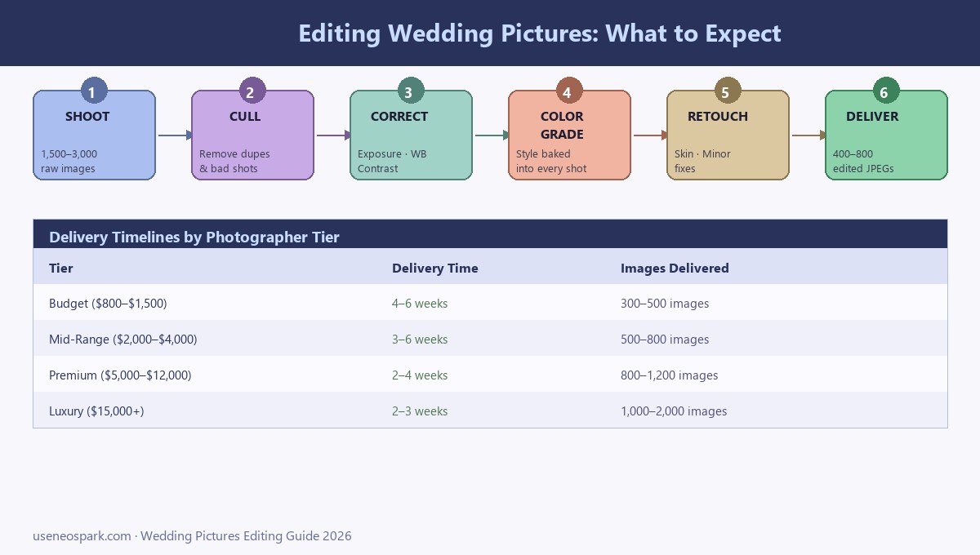Click the Delivery Timelines by Photographer Tier header
Viewport: 980px width, 555px height.
pos(194,237)
